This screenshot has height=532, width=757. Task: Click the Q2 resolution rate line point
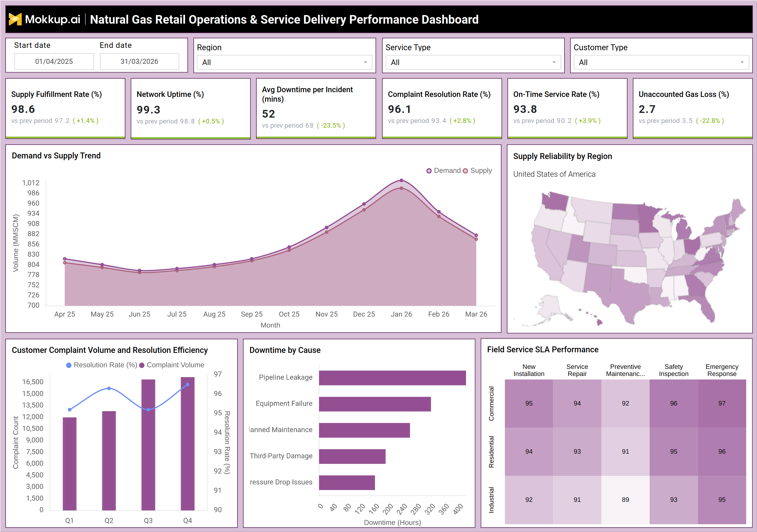pyautogui.click(x=109, y=388)
